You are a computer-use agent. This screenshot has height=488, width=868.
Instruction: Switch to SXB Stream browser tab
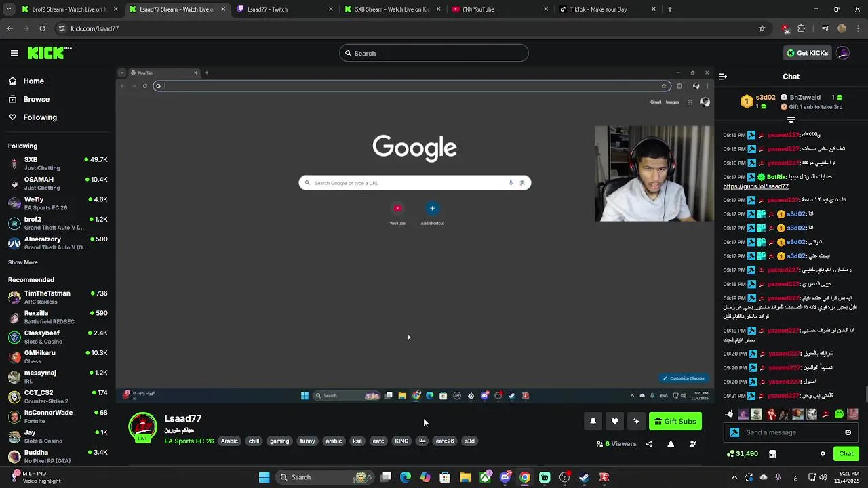coord(393,9)
